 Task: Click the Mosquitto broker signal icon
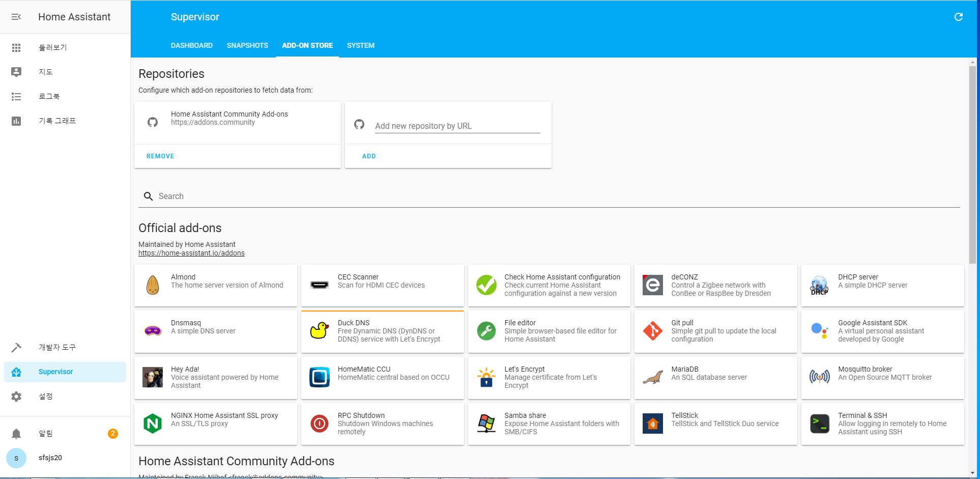(820, 377)
